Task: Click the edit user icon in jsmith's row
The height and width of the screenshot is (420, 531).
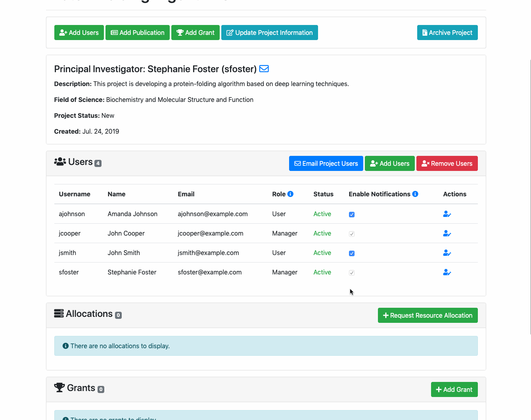Action: pyautogui.click(x=447, y=253)
